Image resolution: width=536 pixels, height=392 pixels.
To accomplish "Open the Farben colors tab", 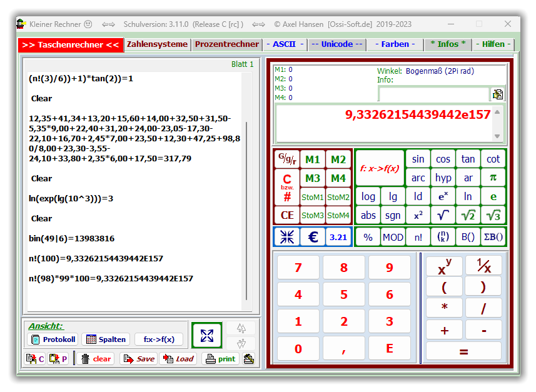I will click(395, 44).
